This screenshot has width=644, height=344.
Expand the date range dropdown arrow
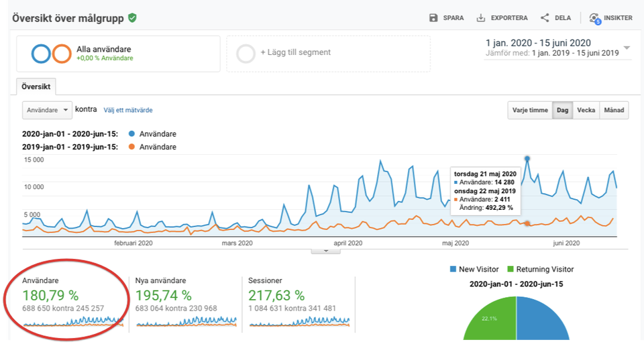(627, 48)
